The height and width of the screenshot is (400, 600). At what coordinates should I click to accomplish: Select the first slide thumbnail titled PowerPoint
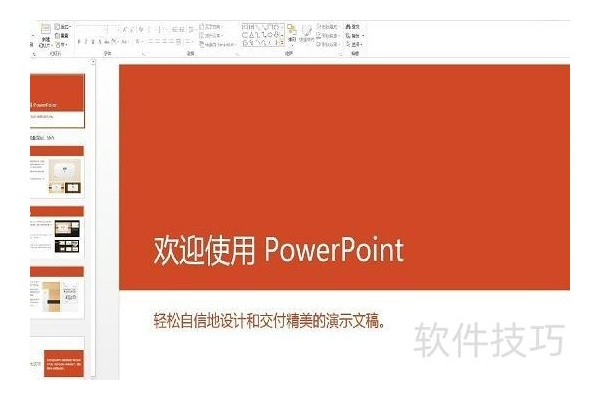[57, 101]
